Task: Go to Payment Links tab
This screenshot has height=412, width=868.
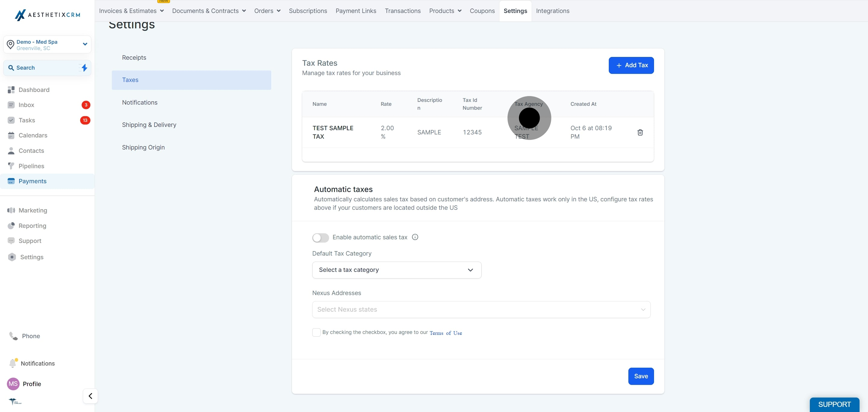Action: click(x=356, y=11)
